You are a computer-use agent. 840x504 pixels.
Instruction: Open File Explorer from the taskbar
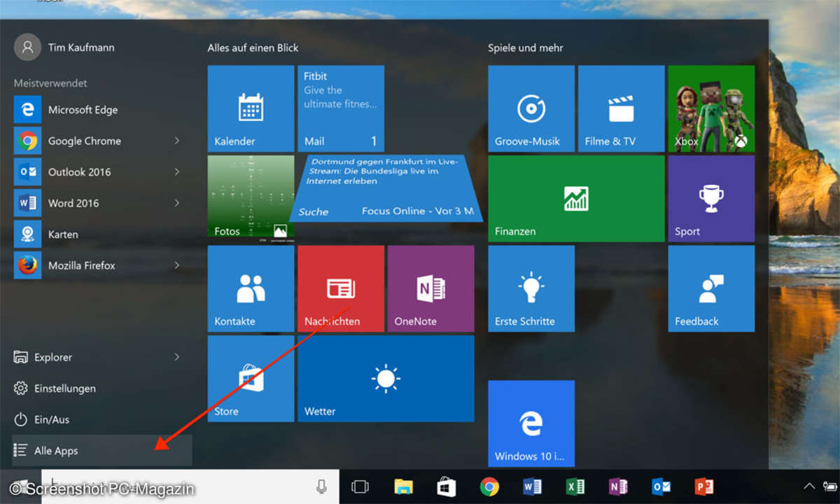click(x=403, y=486)
